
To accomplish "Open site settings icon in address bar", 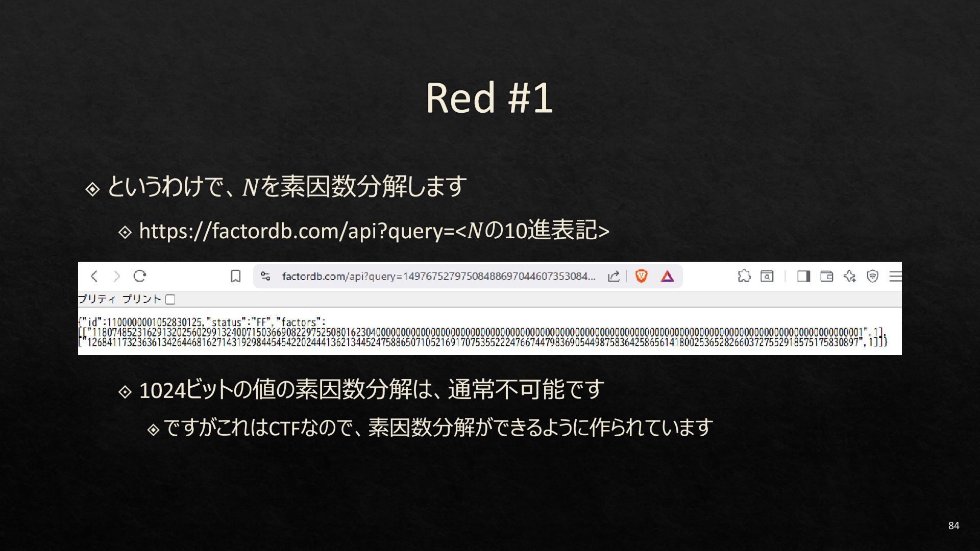I will tap(265, 276).
